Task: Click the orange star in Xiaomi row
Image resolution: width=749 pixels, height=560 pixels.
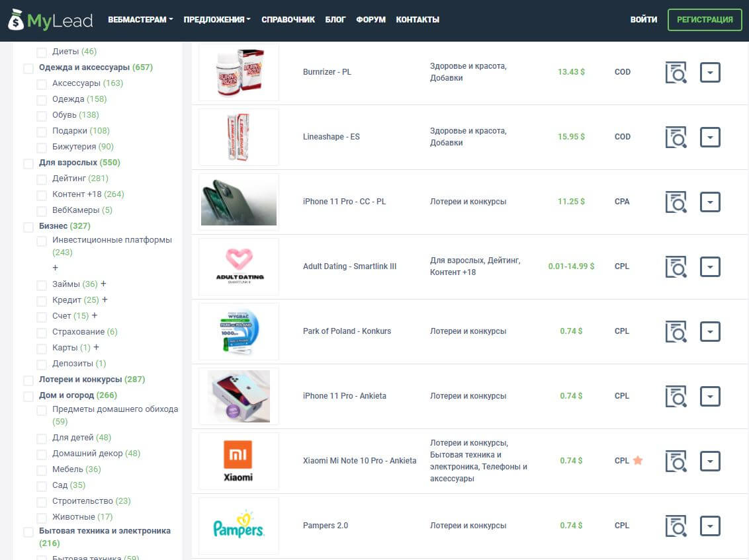Action: 638,460
